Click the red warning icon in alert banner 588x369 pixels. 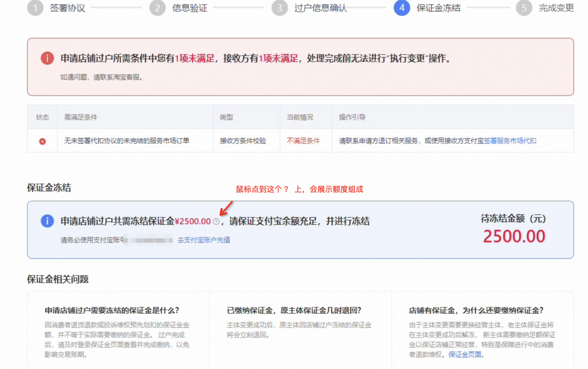pos(47,58)
